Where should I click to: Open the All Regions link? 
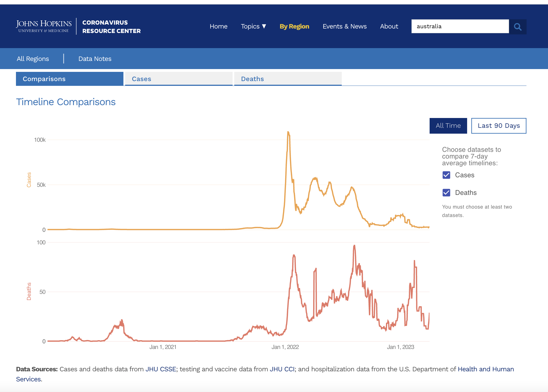tap(33, 59)
